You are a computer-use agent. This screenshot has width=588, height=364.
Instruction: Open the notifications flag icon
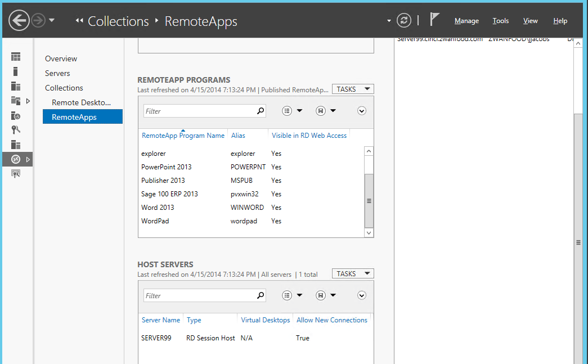pyautogui.click(x=434, y=20)
